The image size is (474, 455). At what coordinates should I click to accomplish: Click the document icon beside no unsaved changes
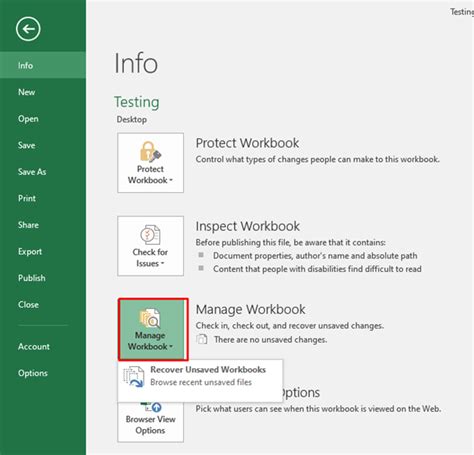point(201,339)
